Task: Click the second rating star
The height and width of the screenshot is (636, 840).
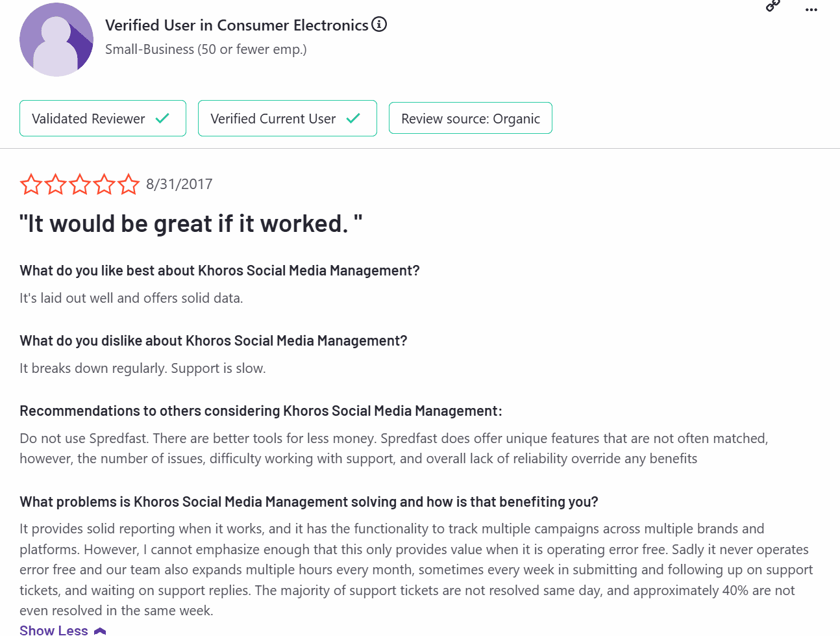Action: (55, 184)
